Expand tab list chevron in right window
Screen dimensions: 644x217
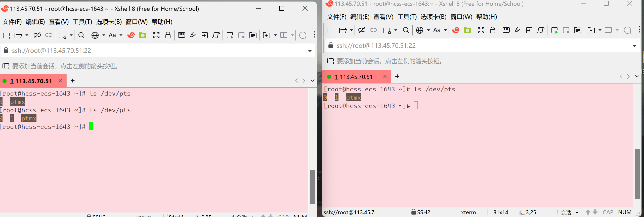[637, 76]
